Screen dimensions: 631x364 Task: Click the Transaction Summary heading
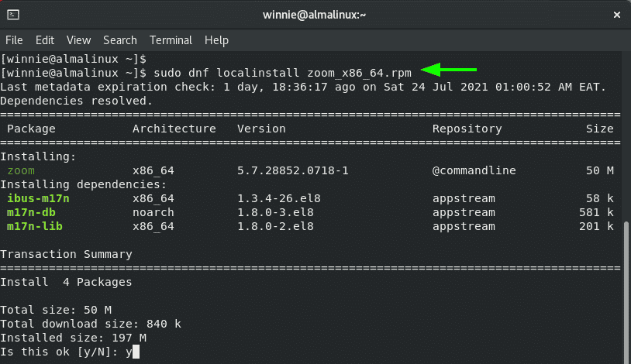(x=66, y=254)
